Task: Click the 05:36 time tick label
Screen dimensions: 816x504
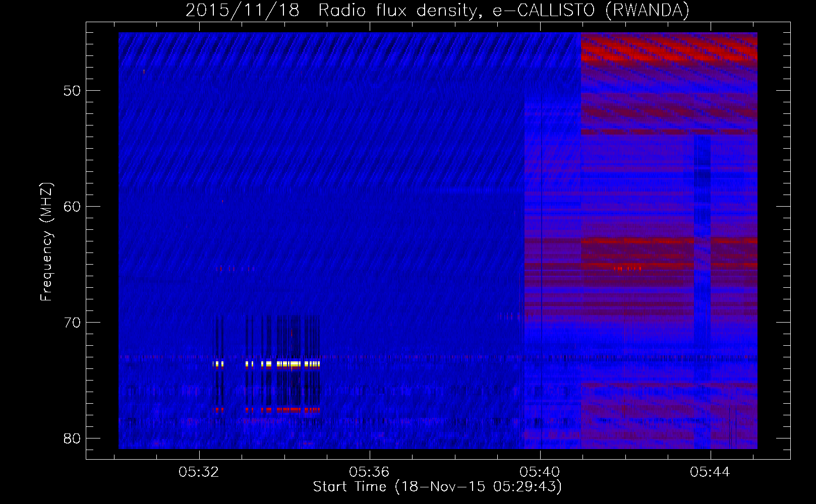Action: click(370, 472)
